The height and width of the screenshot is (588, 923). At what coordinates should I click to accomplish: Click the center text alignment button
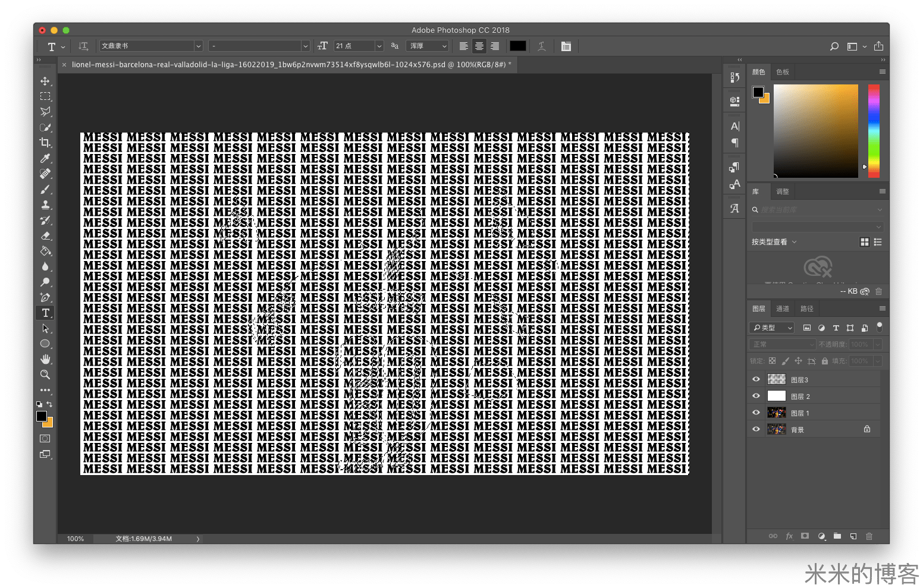[x=479, y=46]
